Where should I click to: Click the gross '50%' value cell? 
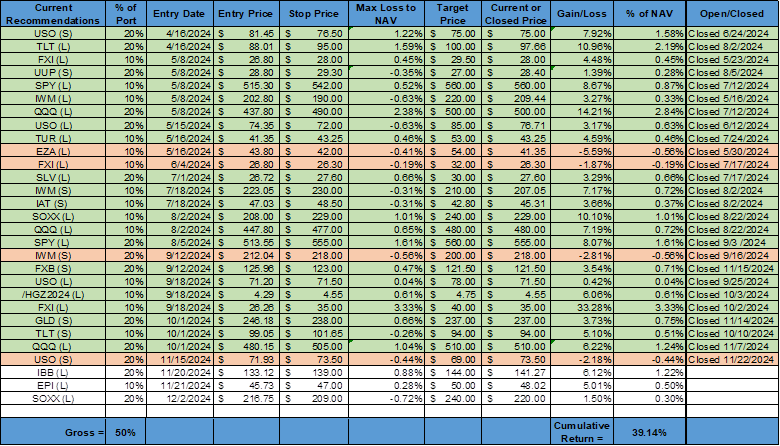pyautogui.click(x=126, y=432)
